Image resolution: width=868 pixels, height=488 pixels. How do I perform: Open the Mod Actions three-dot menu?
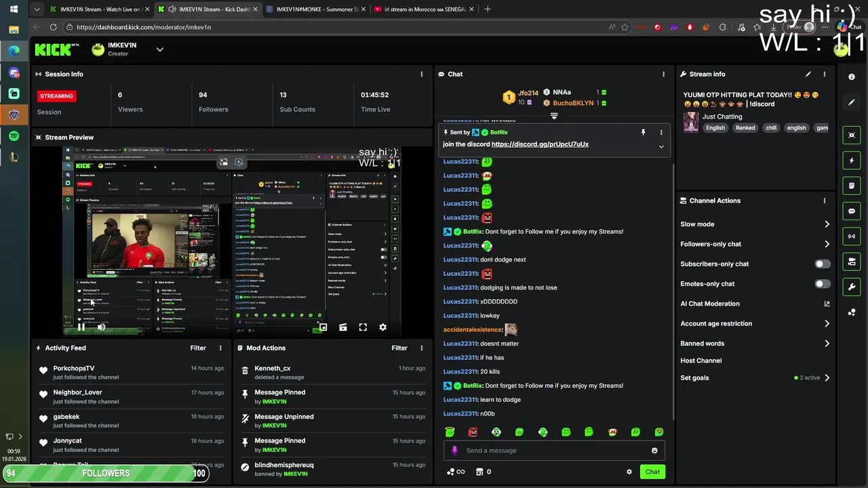(421, 348)
